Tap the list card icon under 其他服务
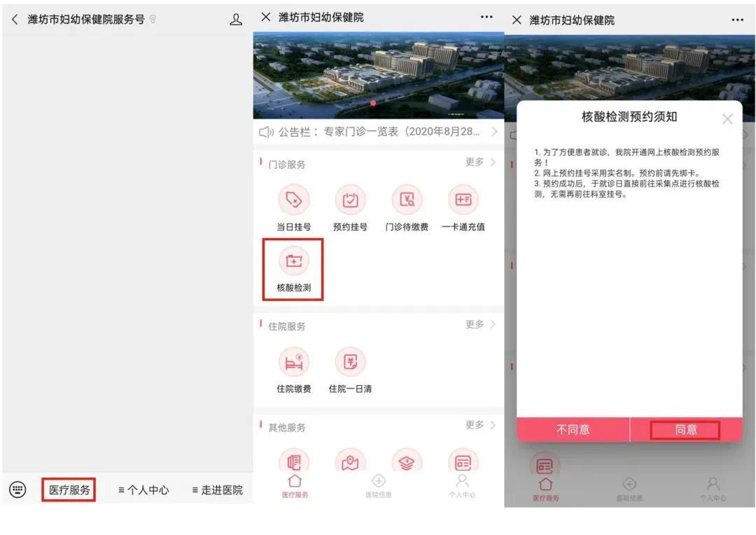756x535 pixels. [463, 461]
